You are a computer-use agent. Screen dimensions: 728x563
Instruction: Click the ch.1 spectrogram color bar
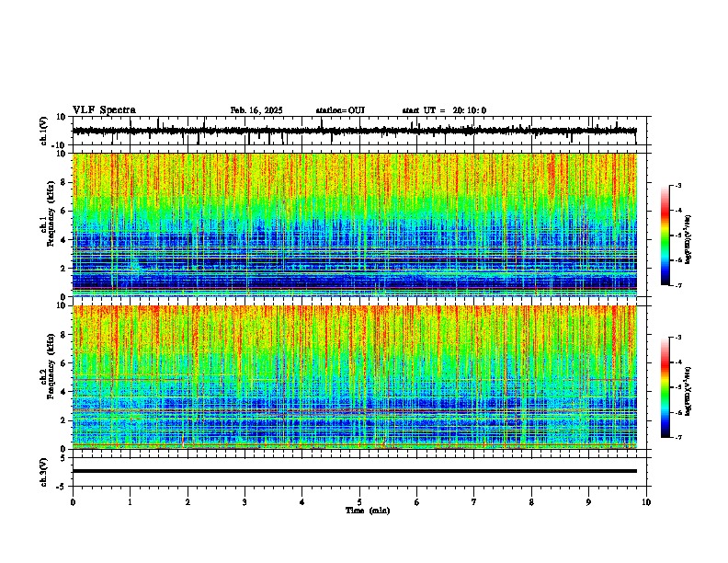[665, 236]
